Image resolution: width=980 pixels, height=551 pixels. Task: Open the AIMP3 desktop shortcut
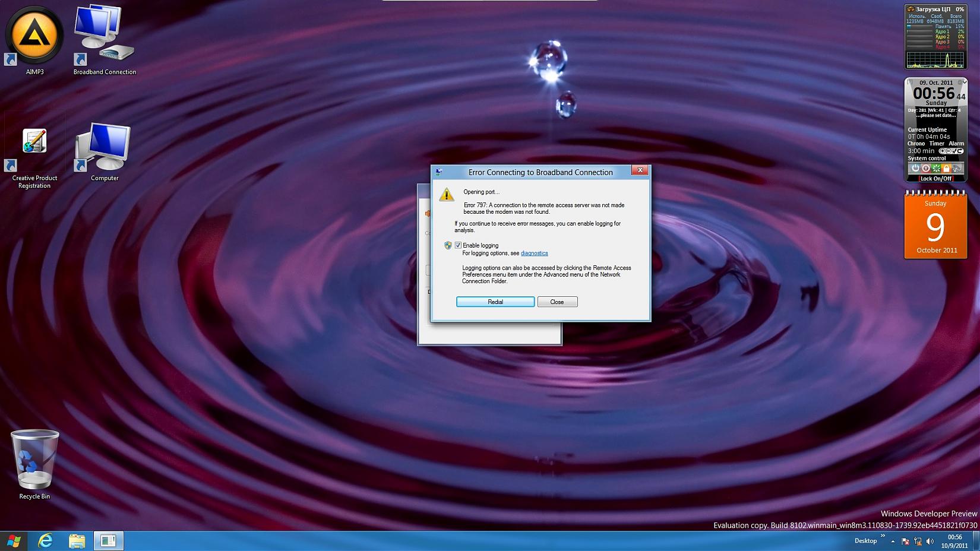coord(34,37)
